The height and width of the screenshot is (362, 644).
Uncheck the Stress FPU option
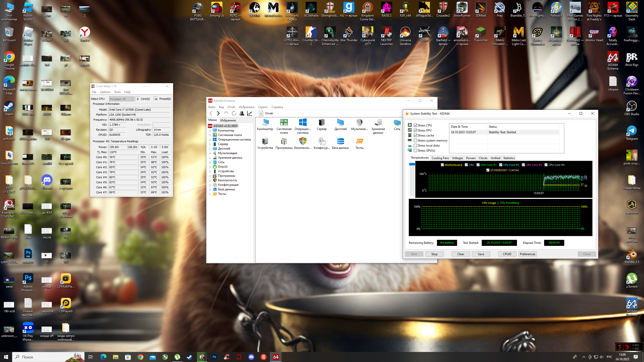pyautogui.click(x=416, y=130)
